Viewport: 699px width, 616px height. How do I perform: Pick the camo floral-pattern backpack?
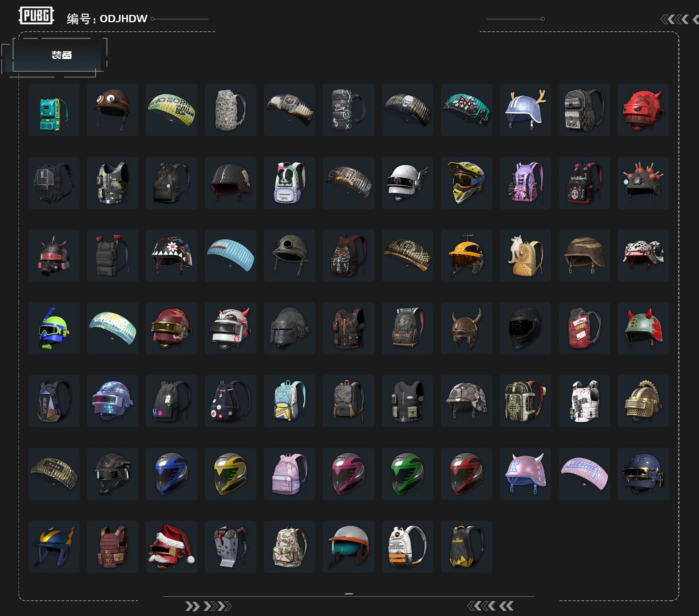coord(290,547)
